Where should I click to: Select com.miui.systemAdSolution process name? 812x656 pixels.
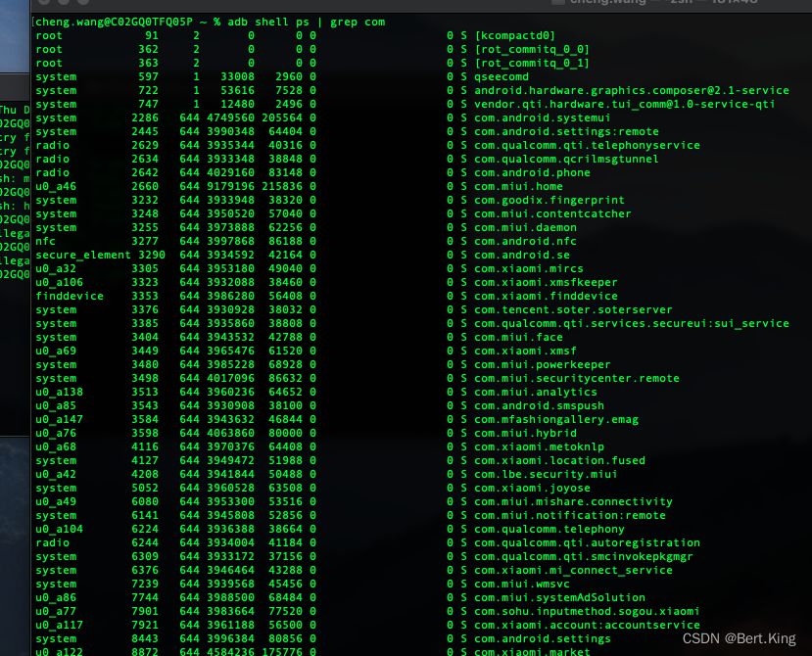[560, 598]
